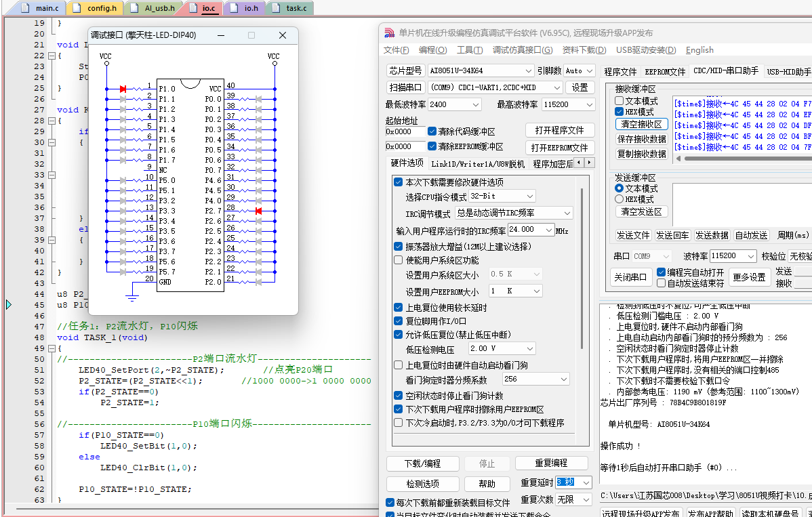The image size is (812, 517).
Task: Click the 芯片型号 button
Action: click(x=405, y=71)
